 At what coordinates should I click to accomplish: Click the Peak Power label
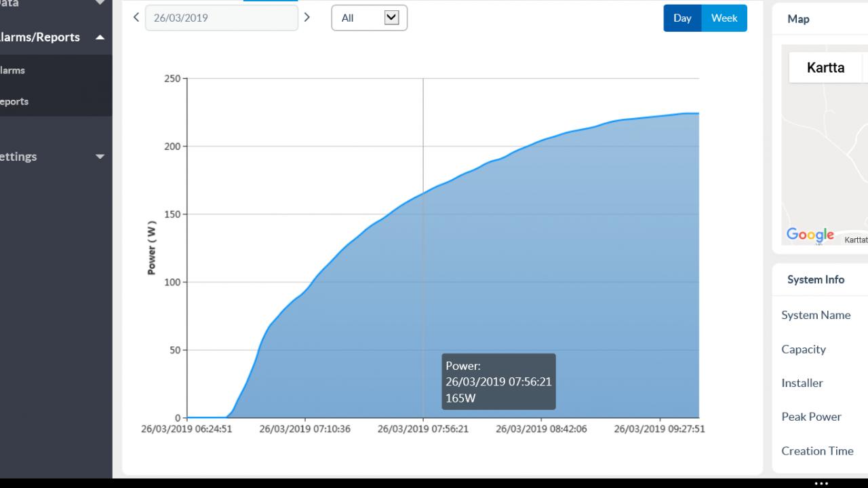tap(811, 417)
